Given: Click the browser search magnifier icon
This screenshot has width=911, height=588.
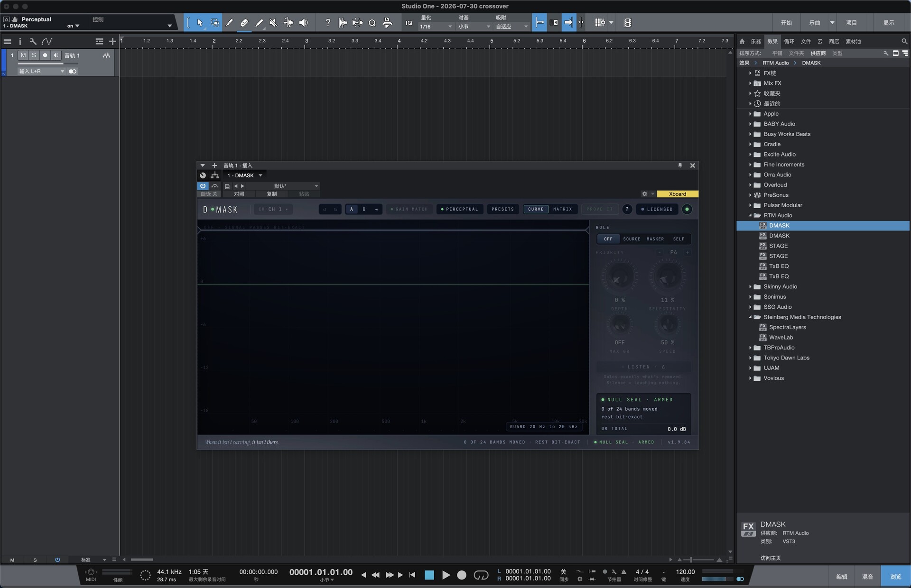Looking at the screenshot, I should tap(904, 41).
